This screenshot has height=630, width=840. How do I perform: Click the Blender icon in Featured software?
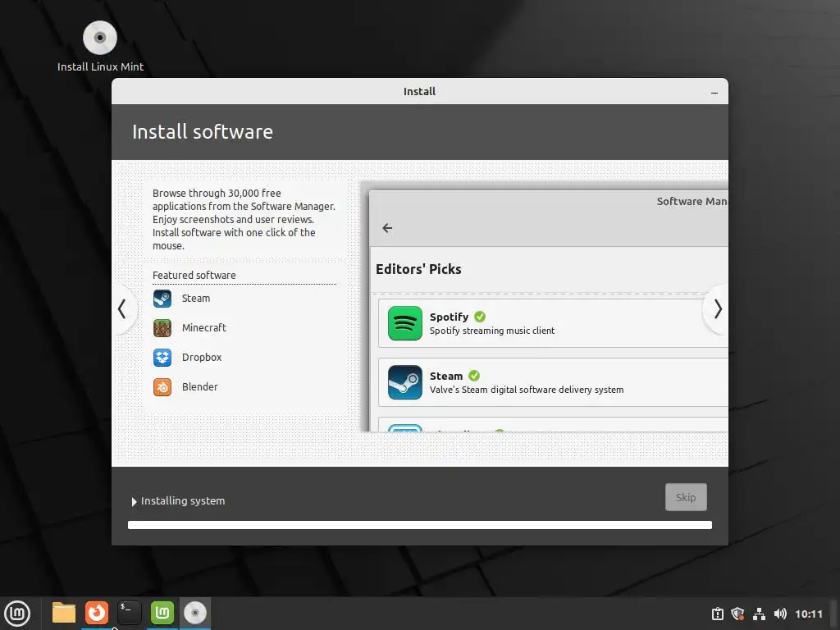click(162, 387)
